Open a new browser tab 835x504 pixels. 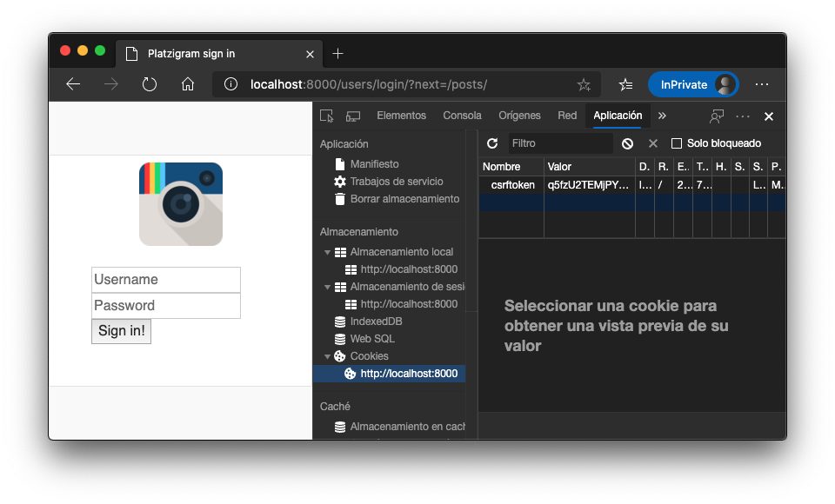(x=337, y=54)
